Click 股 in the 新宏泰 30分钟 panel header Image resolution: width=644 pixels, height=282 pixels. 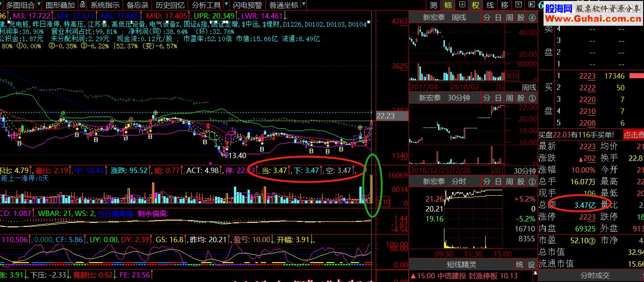[x=521, y=98]
